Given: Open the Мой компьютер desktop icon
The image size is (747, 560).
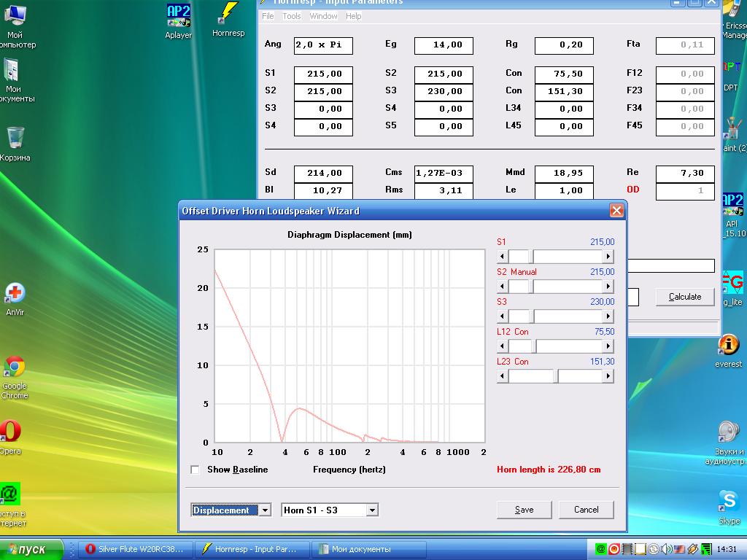Looking at the screenshot, I should (15, 26).
